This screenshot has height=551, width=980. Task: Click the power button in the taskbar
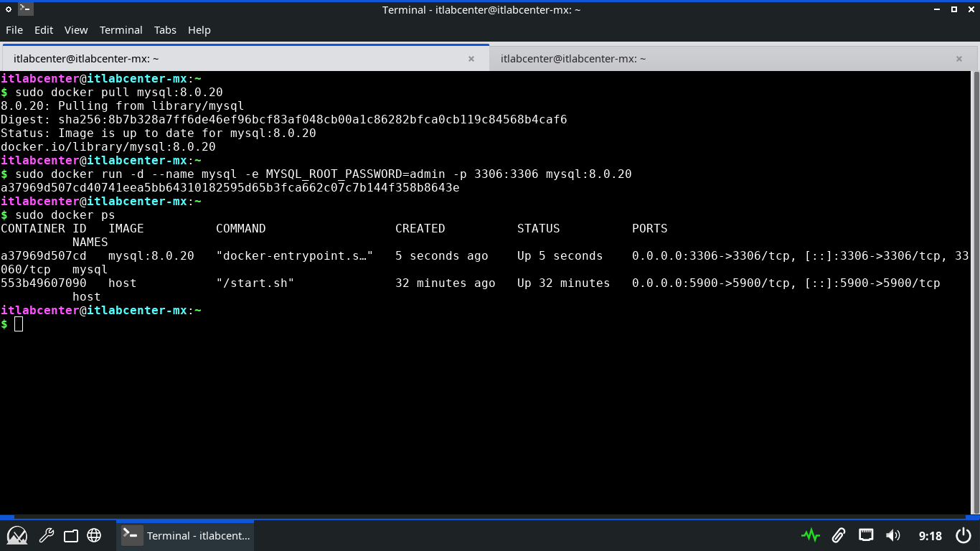point(963,535)
